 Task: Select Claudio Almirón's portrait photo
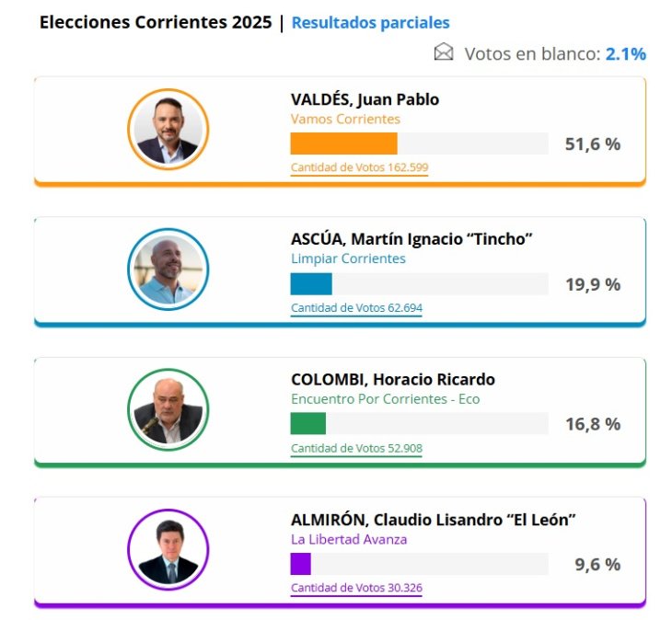pyautogui.click(x=168, y=549)
